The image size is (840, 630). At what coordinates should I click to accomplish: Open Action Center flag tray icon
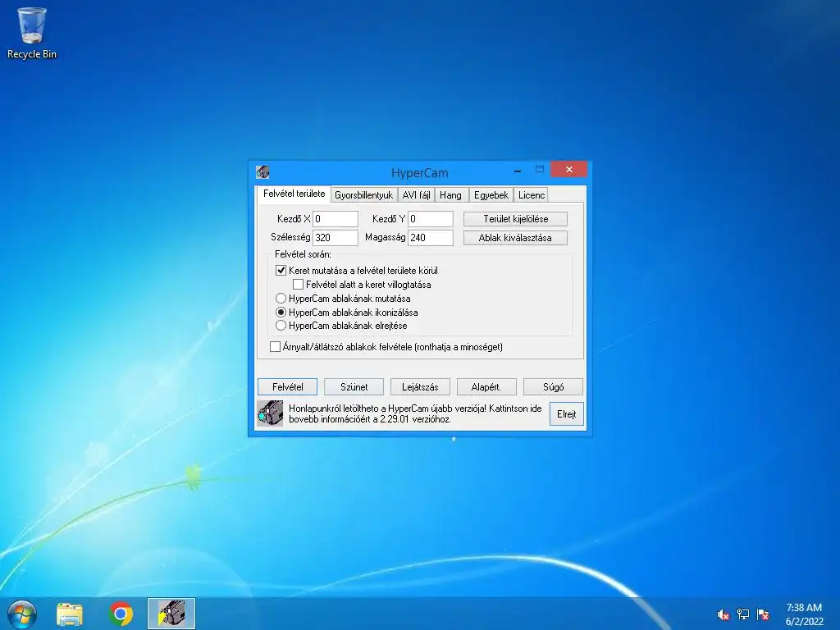tap(763, 614)
